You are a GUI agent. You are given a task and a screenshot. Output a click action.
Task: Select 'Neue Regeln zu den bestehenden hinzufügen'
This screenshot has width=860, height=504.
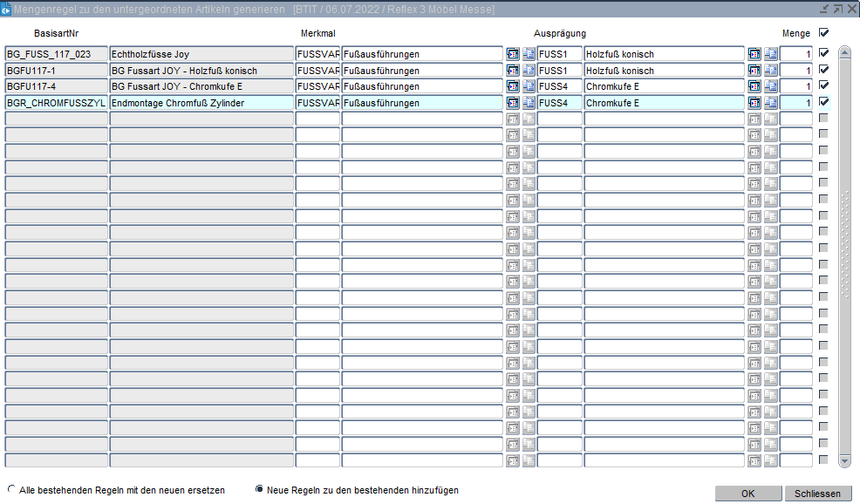click(x=259, y=490)
